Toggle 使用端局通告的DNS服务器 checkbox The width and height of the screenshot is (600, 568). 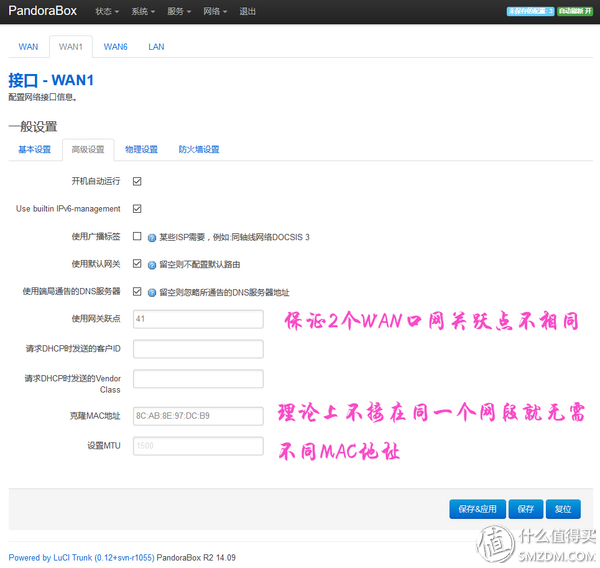(x=137, y=291)
